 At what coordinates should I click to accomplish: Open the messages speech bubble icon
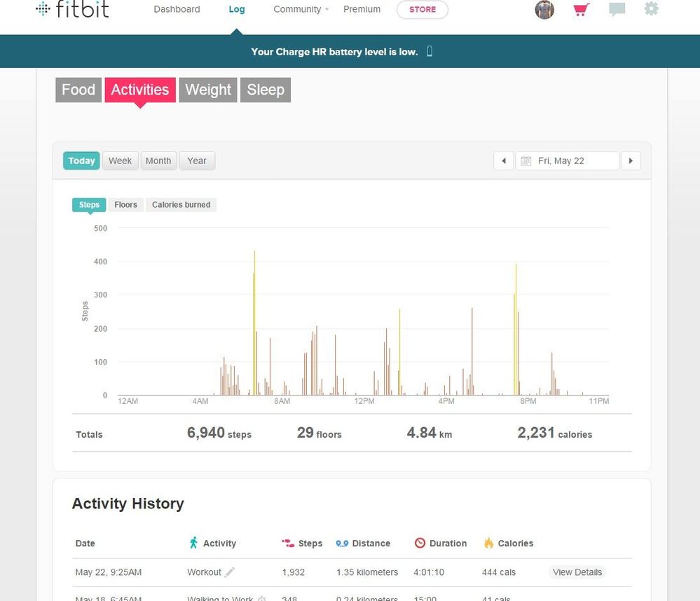(x=617, y=10)
